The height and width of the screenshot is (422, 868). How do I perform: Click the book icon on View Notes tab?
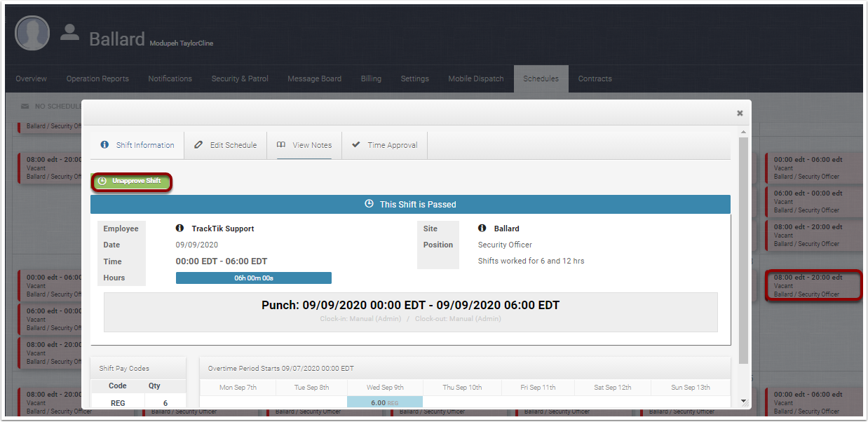tap(281, 145)
